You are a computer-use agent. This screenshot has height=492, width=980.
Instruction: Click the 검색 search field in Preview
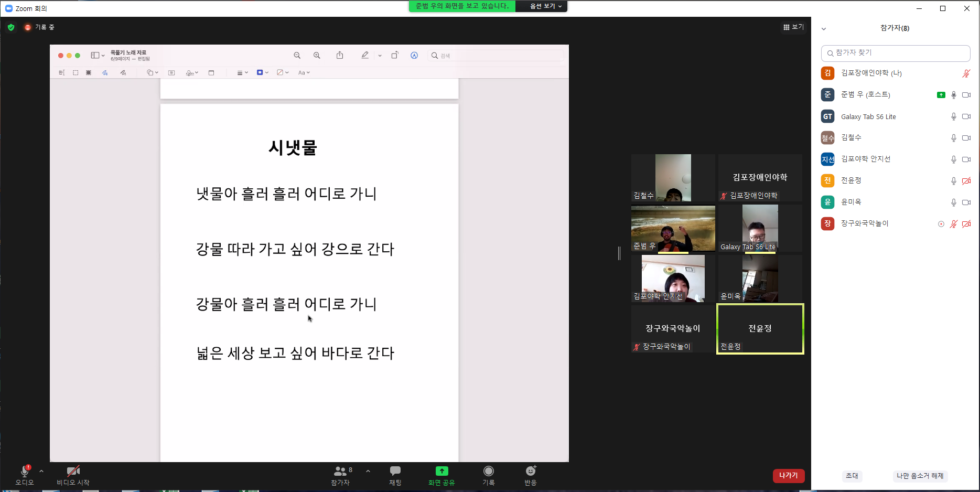coord(496,56)
